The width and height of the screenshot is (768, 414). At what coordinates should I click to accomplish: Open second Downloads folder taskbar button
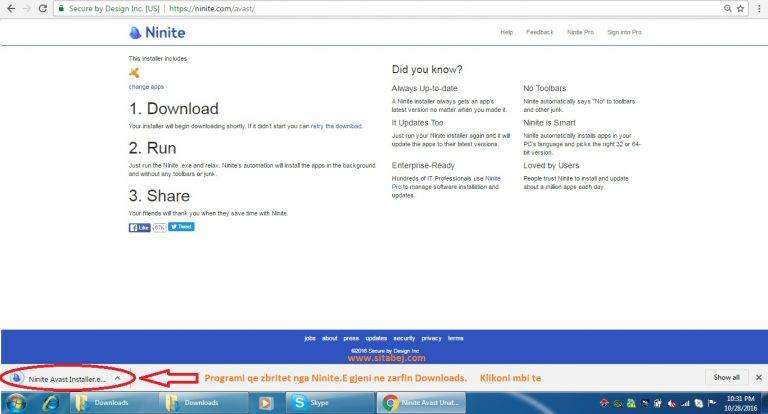[203, 403]
